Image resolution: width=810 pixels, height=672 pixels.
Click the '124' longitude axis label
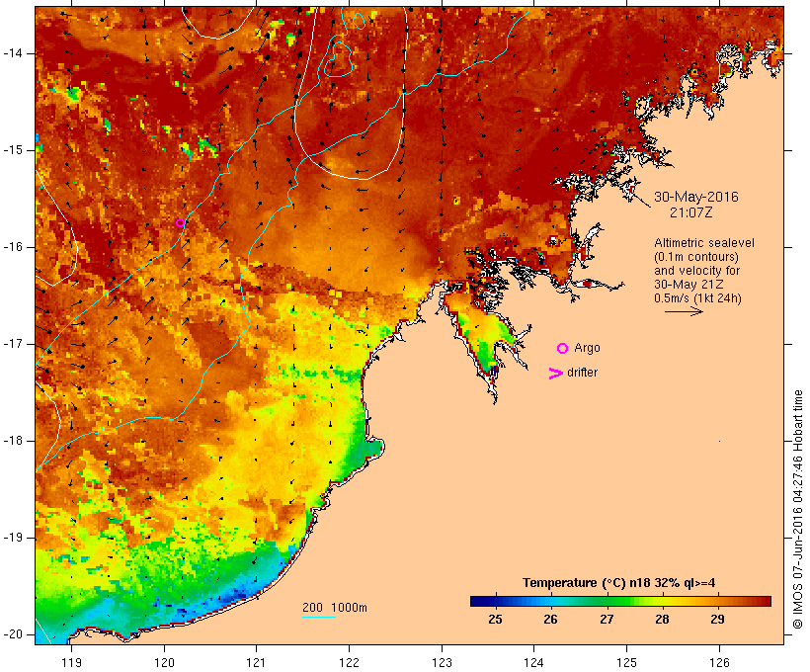pos(533,662)
